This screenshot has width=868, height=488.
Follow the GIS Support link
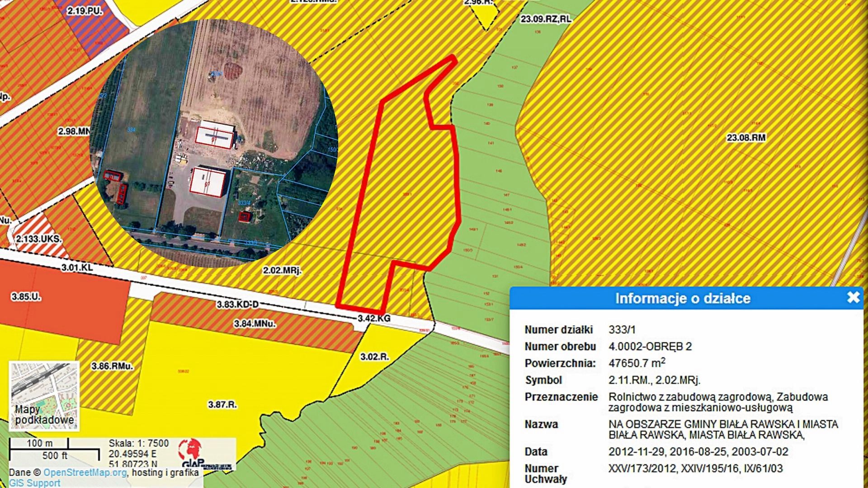34,483
